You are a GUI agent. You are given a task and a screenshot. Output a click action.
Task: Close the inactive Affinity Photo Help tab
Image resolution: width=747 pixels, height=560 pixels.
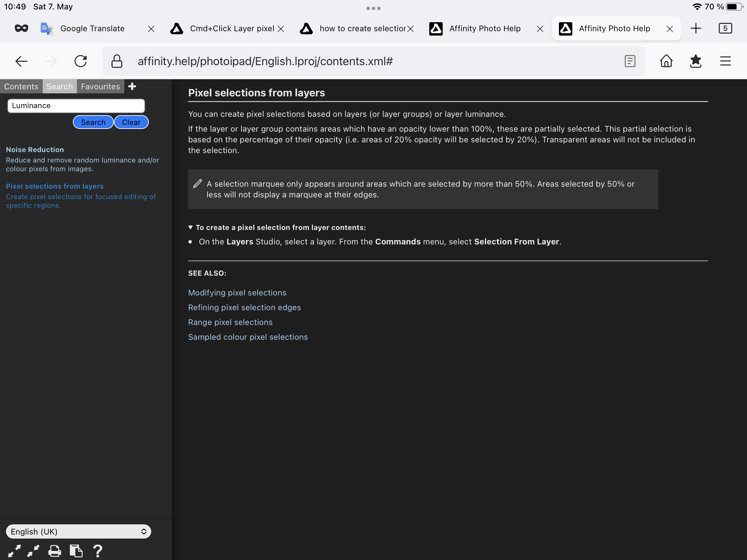[540, 29]
